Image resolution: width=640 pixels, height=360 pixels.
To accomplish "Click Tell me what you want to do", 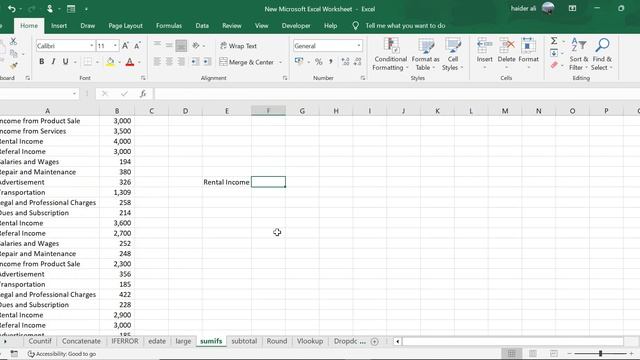I will click(x=405, y=25).
